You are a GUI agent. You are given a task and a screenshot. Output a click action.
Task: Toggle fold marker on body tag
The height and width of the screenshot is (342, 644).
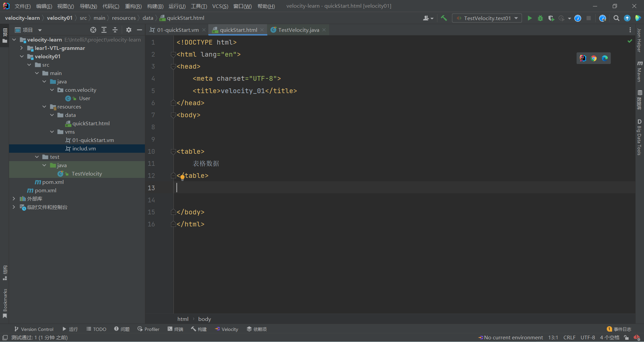[173, 115]
